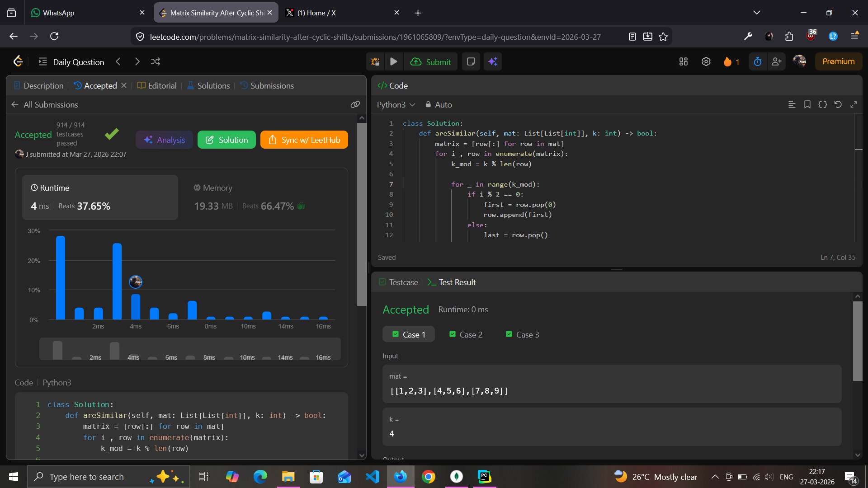This screenshot has width=868, height=488.
Task: Click the green Solution button
Action: tap(226, 140)
